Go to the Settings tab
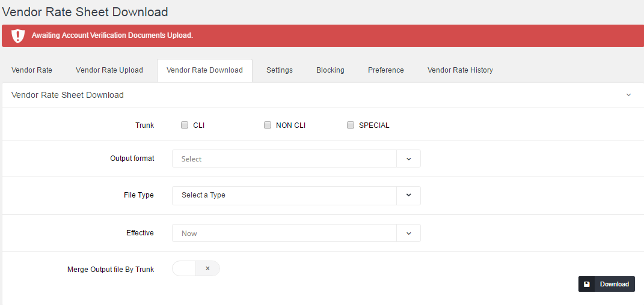 pos(280,70)
